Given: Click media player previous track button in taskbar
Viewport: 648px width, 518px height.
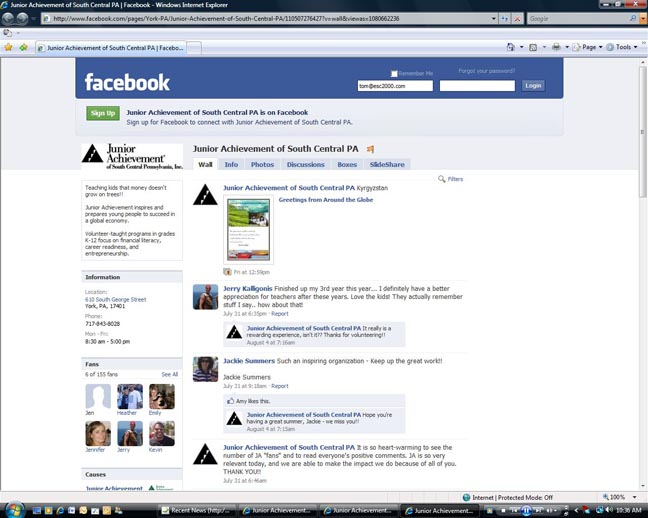Looking at the screenshot, I should pos(515,511).
